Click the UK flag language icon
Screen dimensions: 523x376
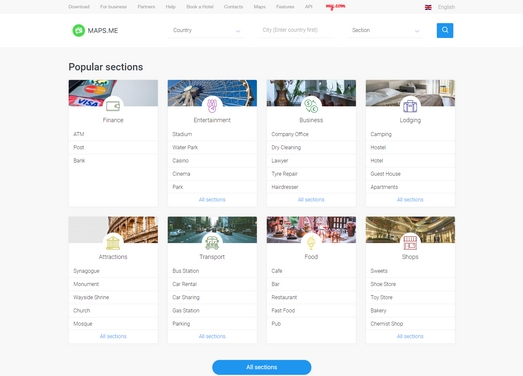coord(428,7)
